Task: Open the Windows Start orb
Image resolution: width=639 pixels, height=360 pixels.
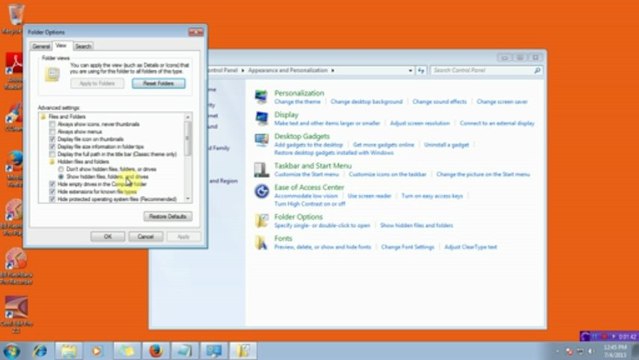Action: tap(11, 351)
